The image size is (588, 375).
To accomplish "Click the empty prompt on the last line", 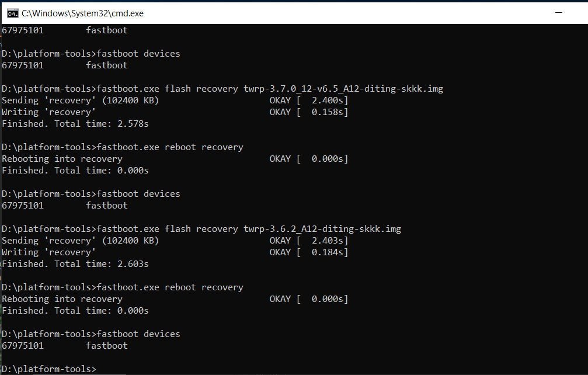I will (x=99, y=369).
